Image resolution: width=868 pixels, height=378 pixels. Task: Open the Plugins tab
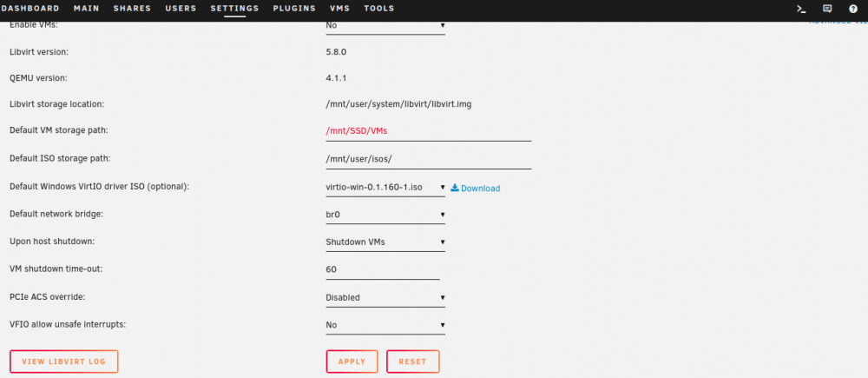point(294,9)
